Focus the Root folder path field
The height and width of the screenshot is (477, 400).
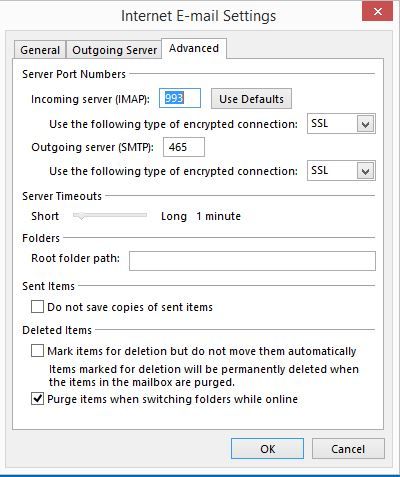tap(252, 261)
